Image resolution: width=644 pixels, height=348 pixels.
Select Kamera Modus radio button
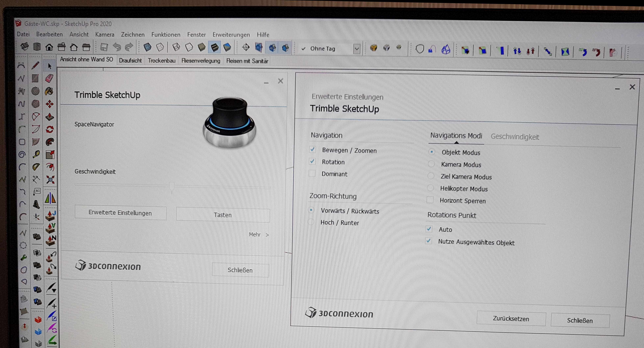(x=431, y=164)
